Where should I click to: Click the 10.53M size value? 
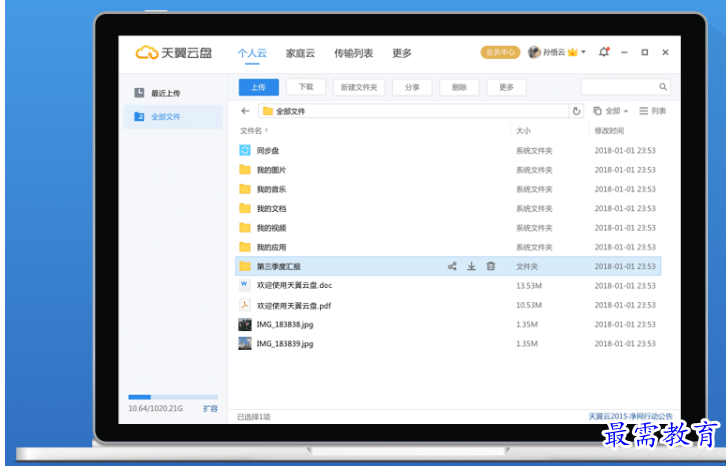pyautogui.click(x=529, y=305)
